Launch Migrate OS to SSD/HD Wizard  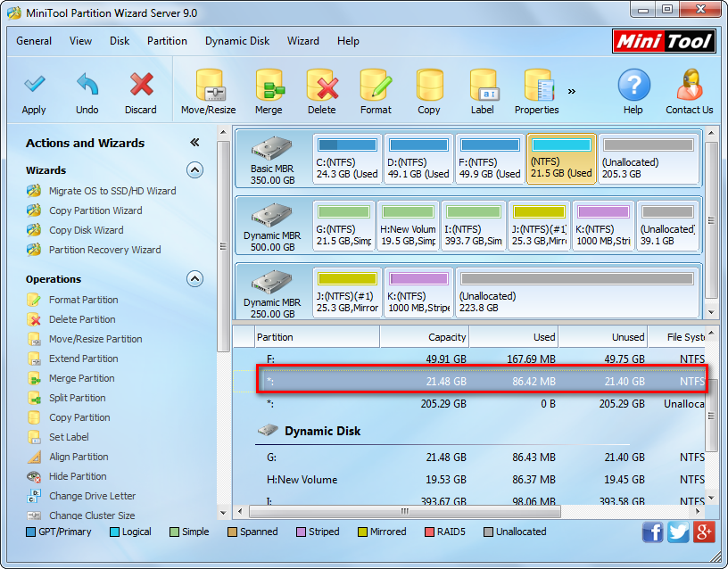112,191
